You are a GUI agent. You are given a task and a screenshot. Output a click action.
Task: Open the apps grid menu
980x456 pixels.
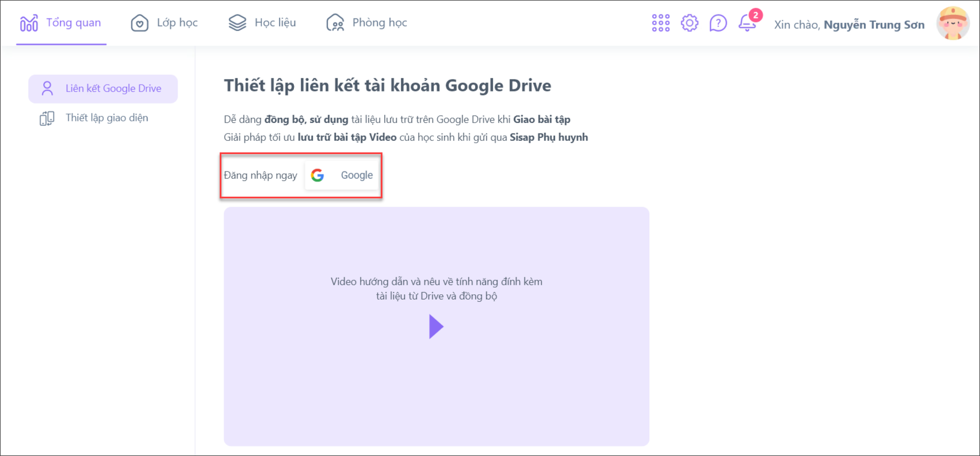click(660, 23)
